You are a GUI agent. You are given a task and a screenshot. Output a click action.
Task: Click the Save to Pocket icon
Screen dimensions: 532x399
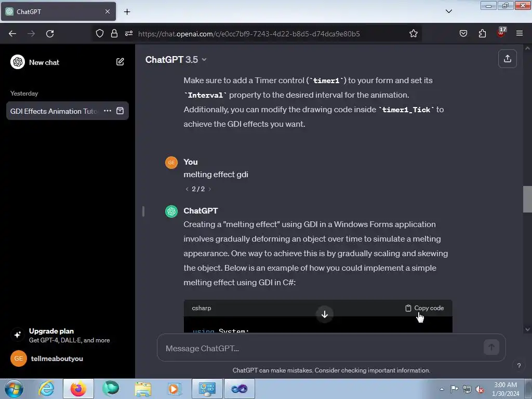point(463,33)
